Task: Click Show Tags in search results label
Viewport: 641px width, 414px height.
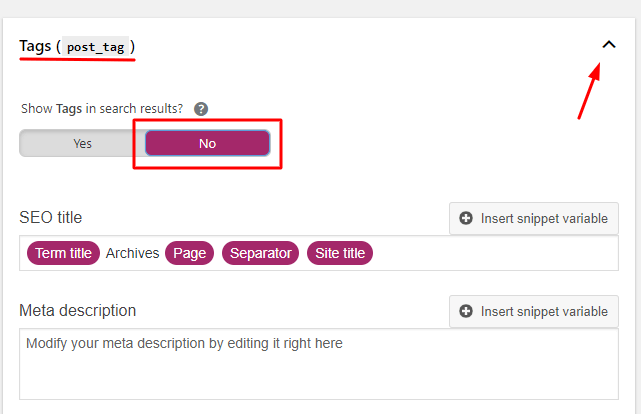Action: (102, 109)
